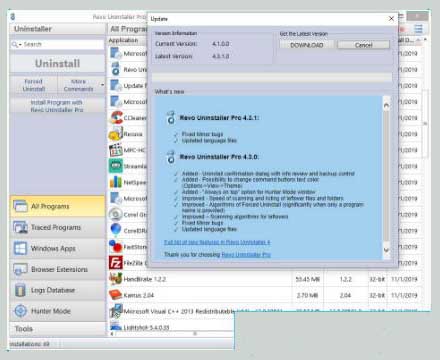440x360 pixels.
Task: Click the Revo Uninstaller Pro 4.3.0 heading
Action: [x=219, y=157]
